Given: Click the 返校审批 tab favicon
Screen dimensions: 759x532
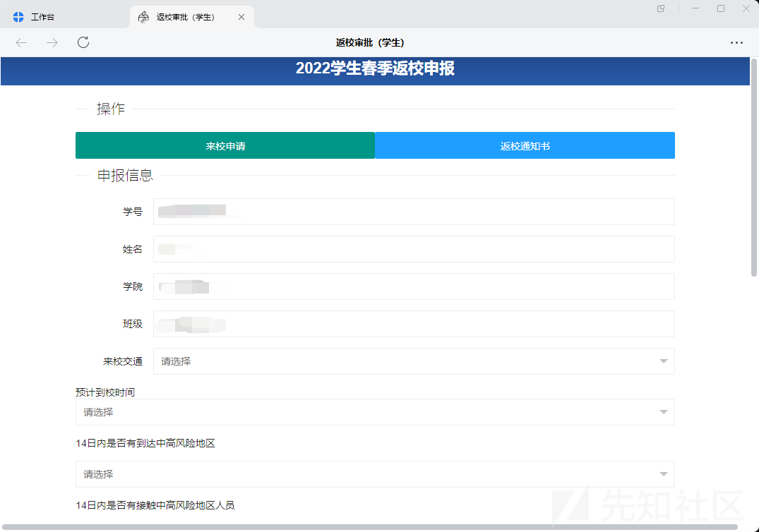Looking at the screenshot, I should [143, 17].
